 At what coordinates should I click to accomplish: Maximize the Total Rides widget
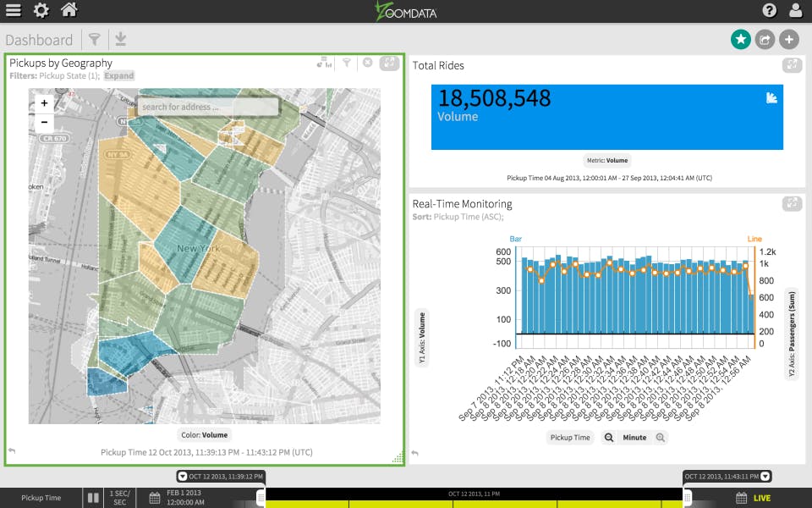coord(792,64)
